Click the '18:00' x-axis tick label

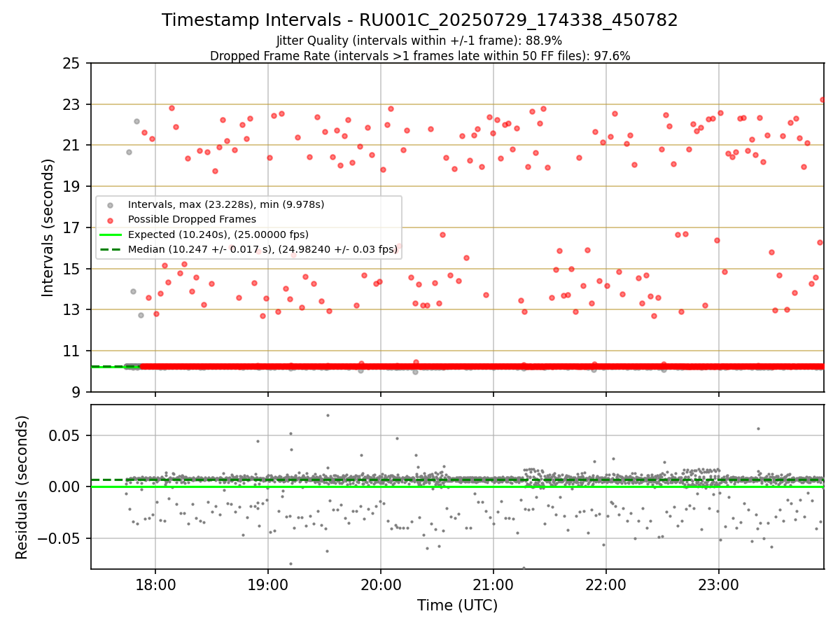(x=155, y=584)
